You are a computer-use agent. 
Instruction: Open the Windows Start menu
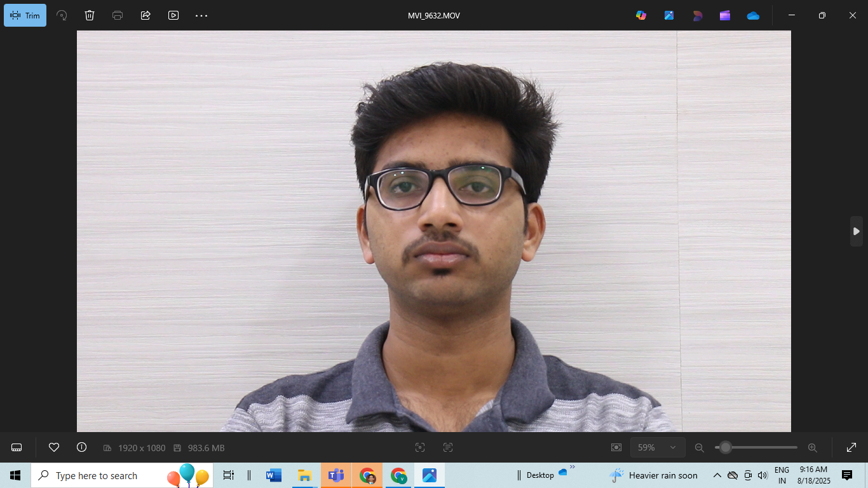pos(14,475)
